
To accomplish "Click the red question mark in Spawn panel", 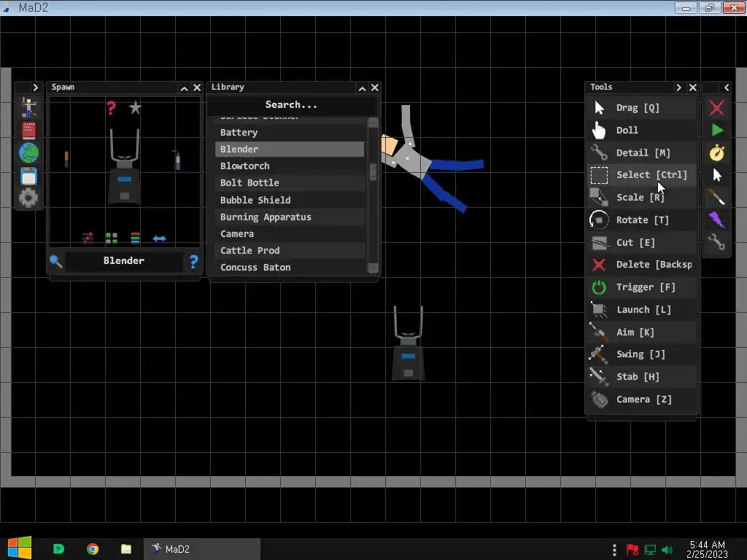I will click(x=111, y=108).
